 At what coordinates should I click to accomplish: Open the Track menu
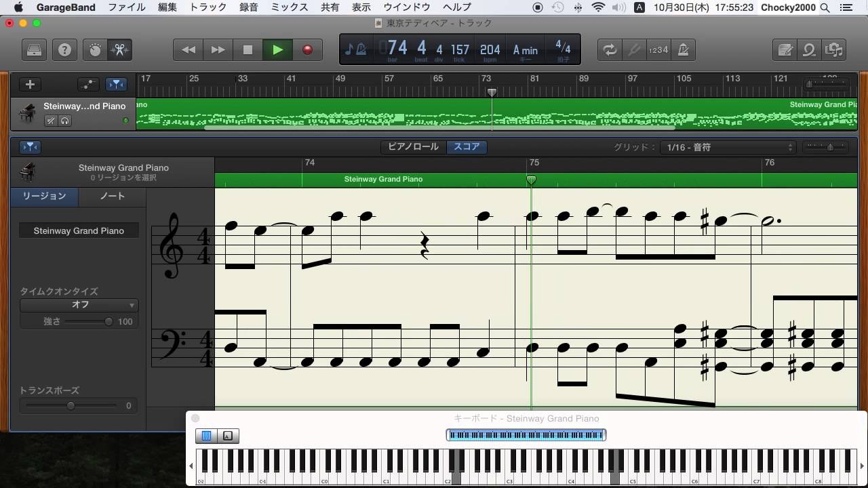(208, 7)
